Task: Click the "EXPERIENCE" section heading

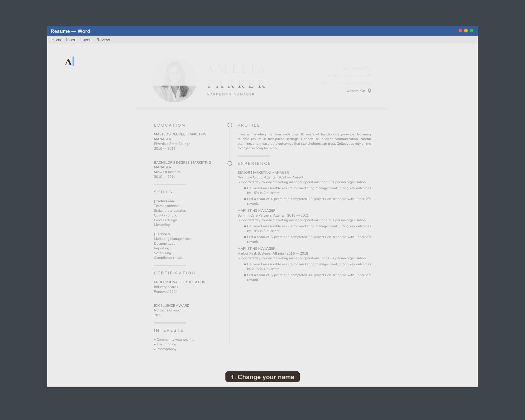Action: click(254, 164)
